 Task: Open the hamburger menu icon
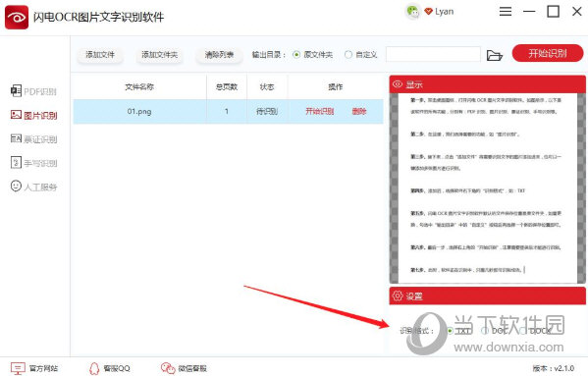point(506,12)
